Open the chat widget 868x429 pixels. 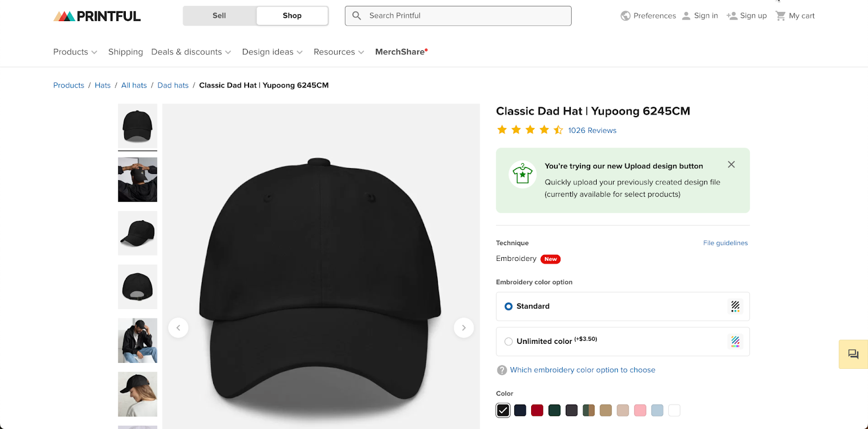click(x=852, y=354)
